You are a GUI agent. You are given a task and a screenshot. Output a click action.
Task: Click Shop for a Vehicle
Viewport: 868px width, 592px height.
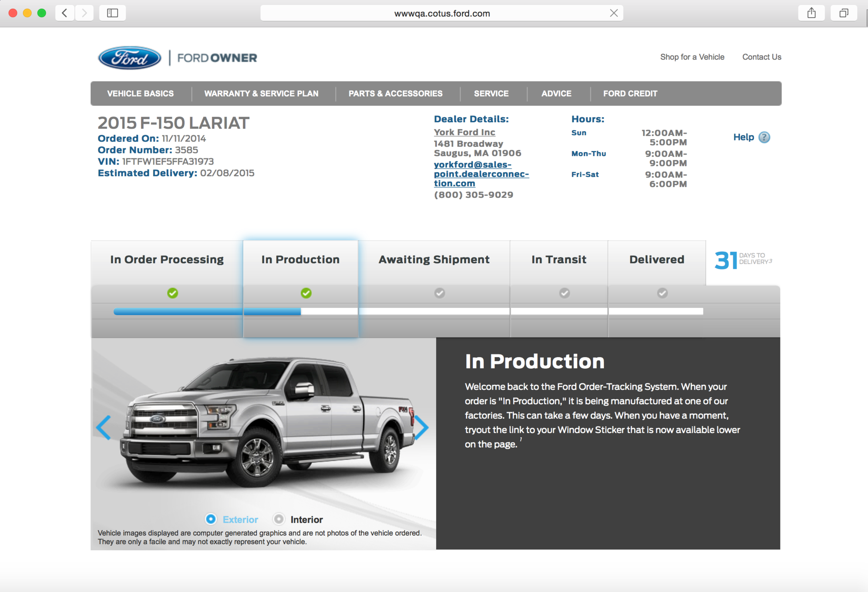click(692, 57)
